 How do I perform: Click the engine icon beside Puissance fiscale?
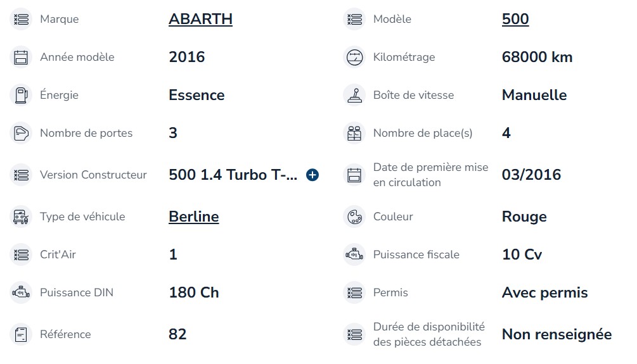tap(354, 254)
